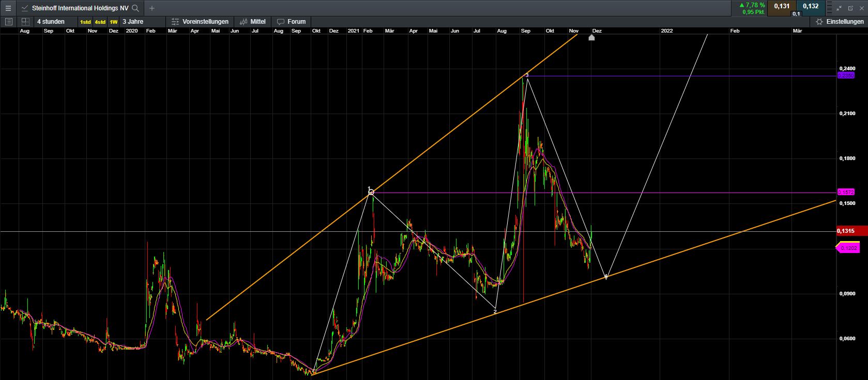868x380 pixels.
Task: Open the hamburger main menu
Action: click(x=8, y=8)
